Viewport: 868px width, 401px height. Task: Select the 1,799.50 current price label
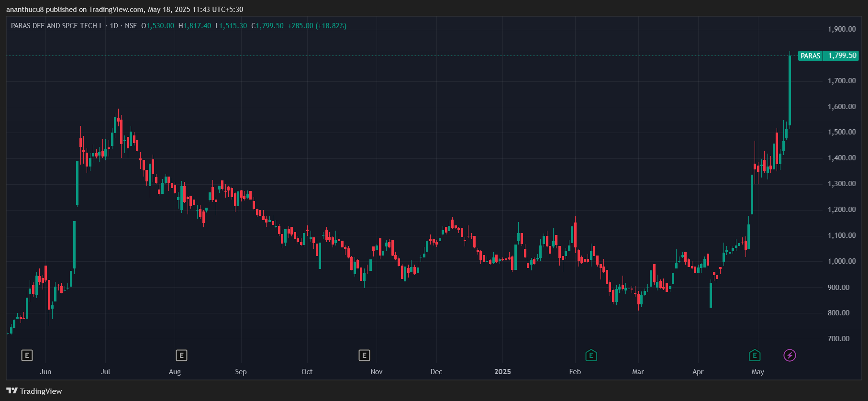tap(842, 56)
